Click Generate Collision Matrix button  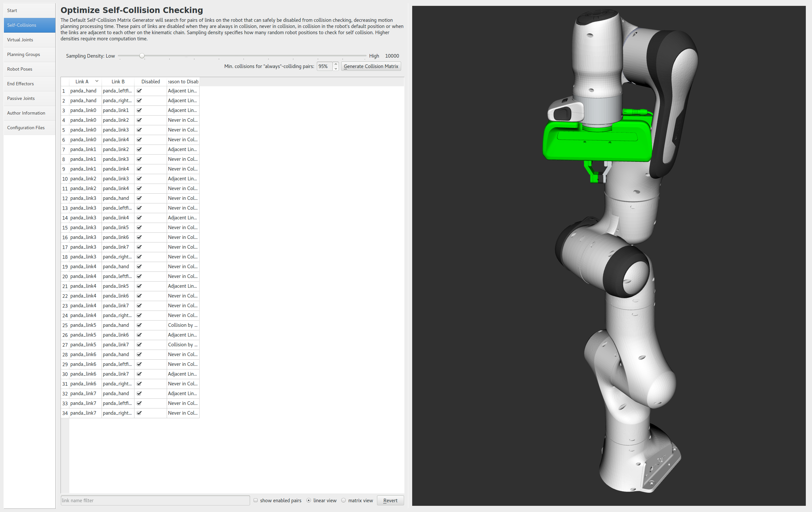371,66
